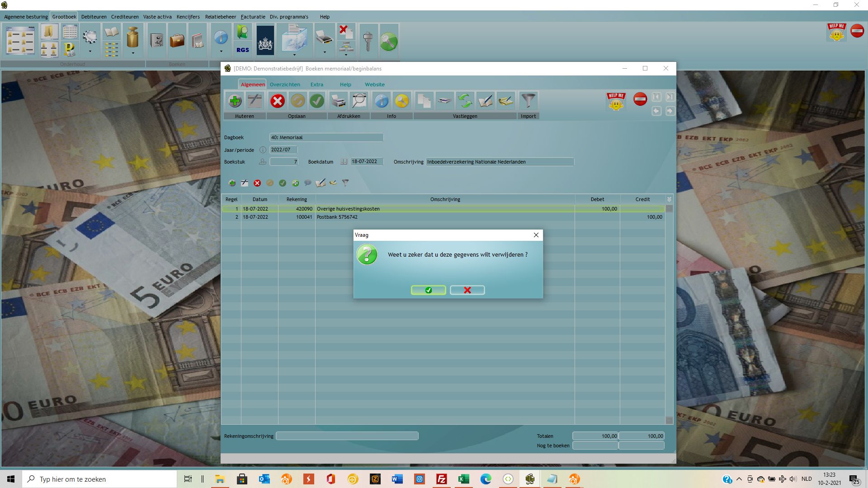868x488 pixels.
Task: Click the Dagboek field showing 40: Memoriaal
Action: pos(326,137)
